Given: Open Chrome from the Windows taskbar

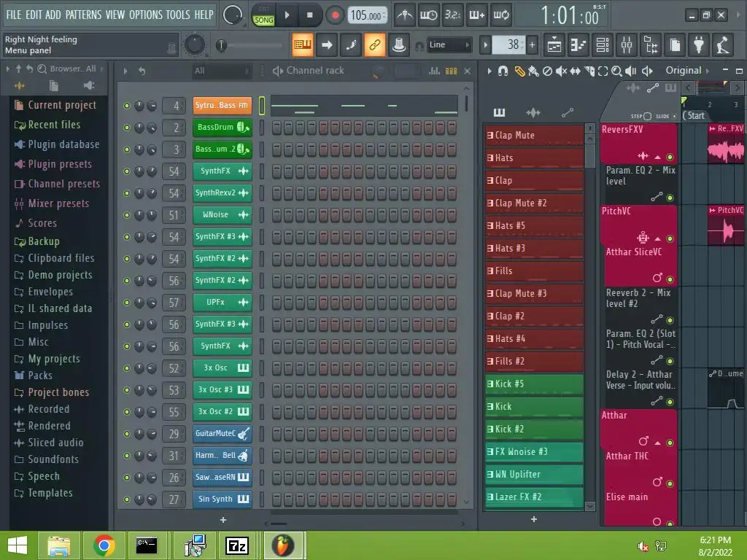Looking at the screenshot, I should (104, 545).
